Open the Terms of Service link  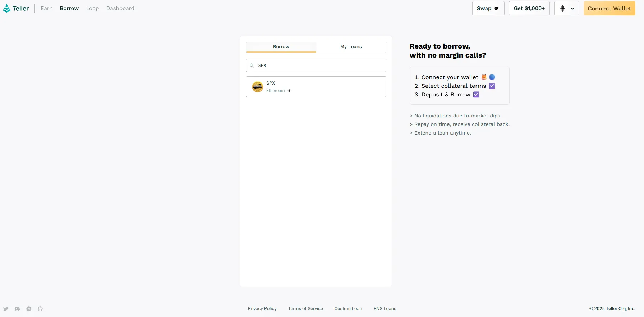(x=305, y=309)
